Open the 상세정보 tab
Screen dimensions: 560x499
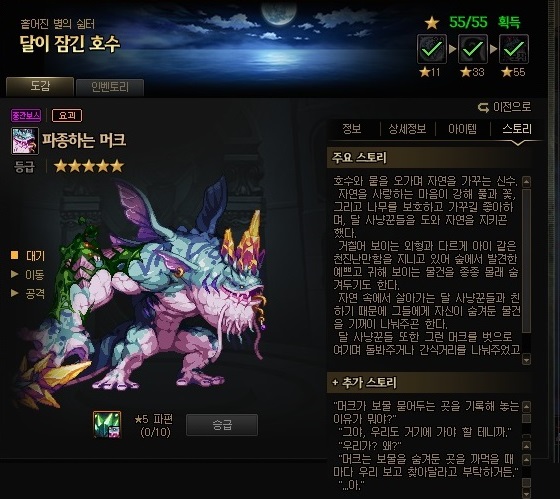[x=407, y=129]
